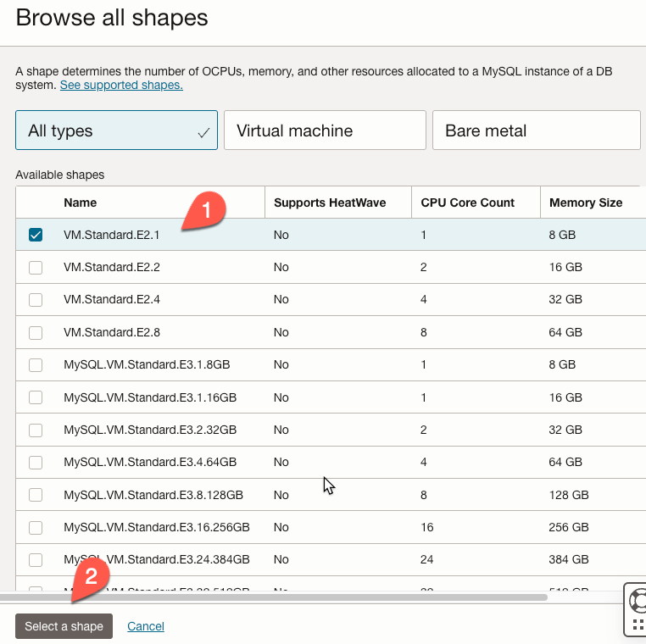Click the Name column header
This screenshot has width=646, height=644.
[81, 203]
